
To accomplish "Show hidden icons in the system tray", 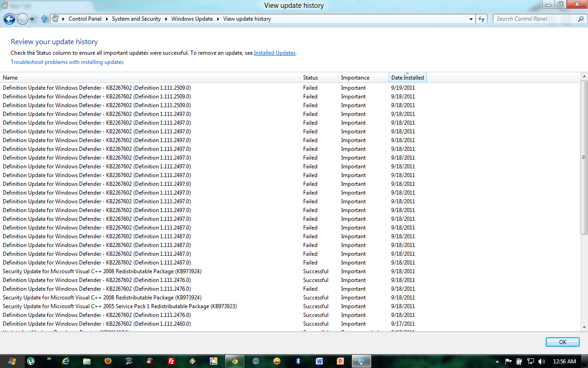I will (x=497, y=362).
